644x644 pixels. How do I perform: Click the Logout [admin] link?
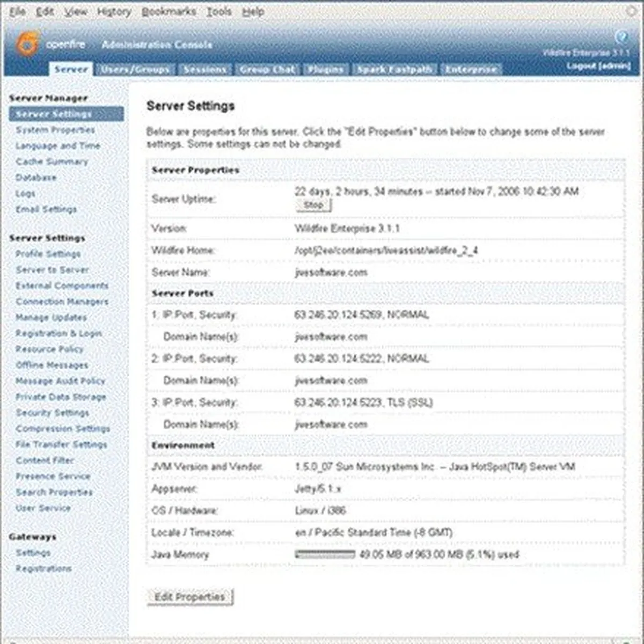(x=598, y=65)
